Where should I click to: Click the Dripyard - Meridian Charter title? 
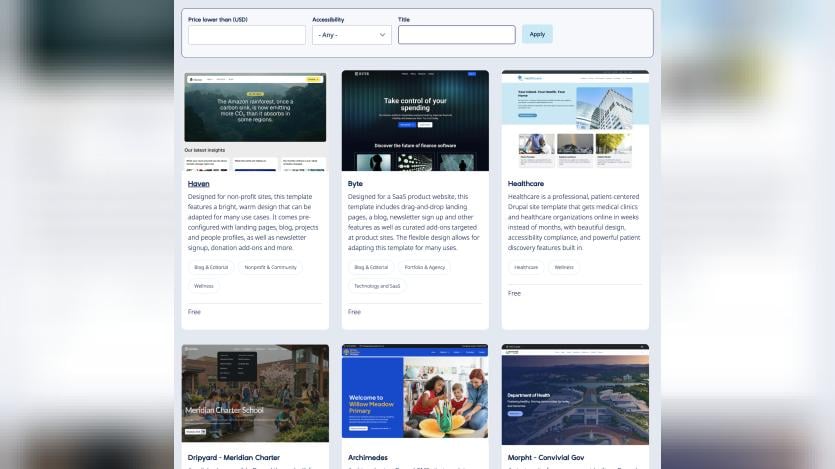pos(234,457)
